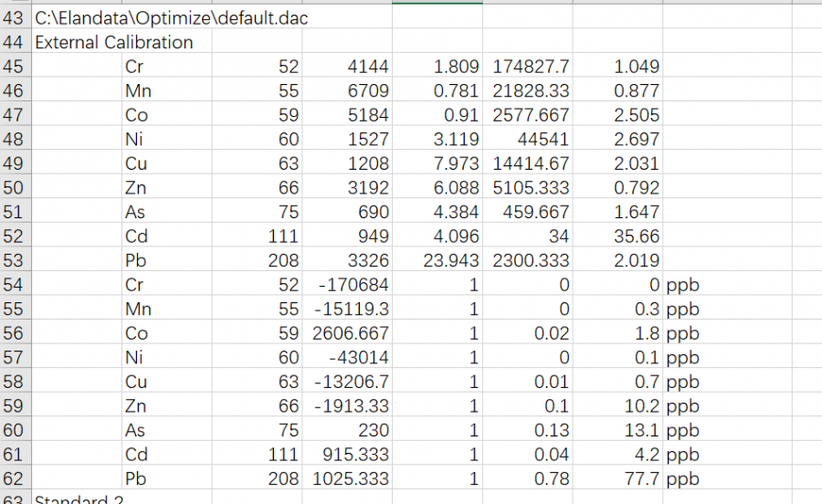Click the cell containing C:\Elandata\Optimize\default.dac
The width and height of the screenshot is (822, 504).
[x=171, y=18]
